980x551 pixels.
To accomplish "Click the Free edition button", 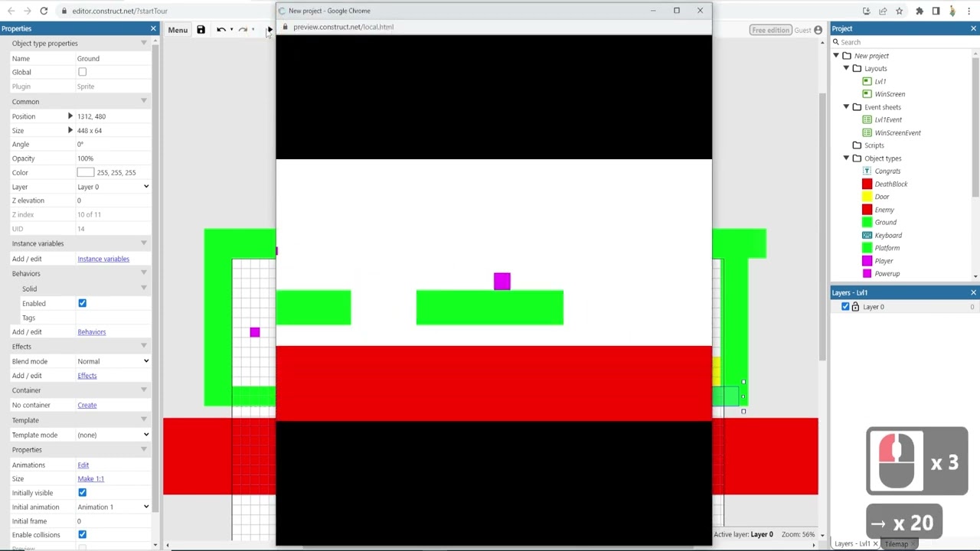I will click(x=770, y=30).
